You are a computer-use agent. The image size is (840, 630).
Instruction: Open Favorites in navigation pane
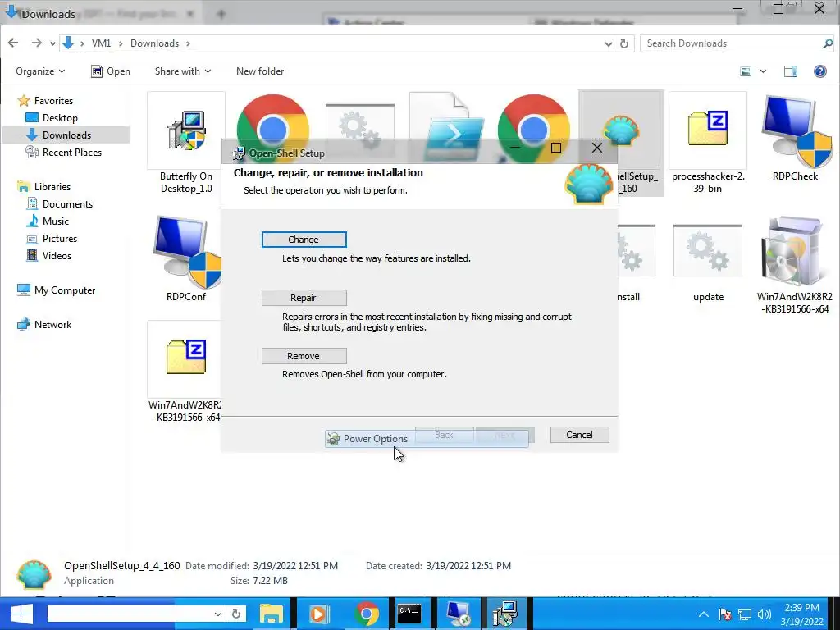[x=53, y=101]
